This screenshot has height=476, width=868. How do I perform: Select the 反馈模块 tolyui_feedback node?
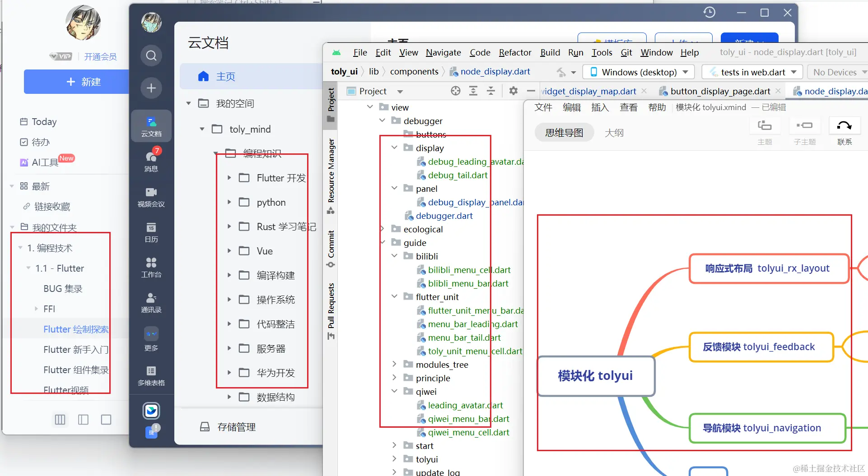click(x=761, y=347)
